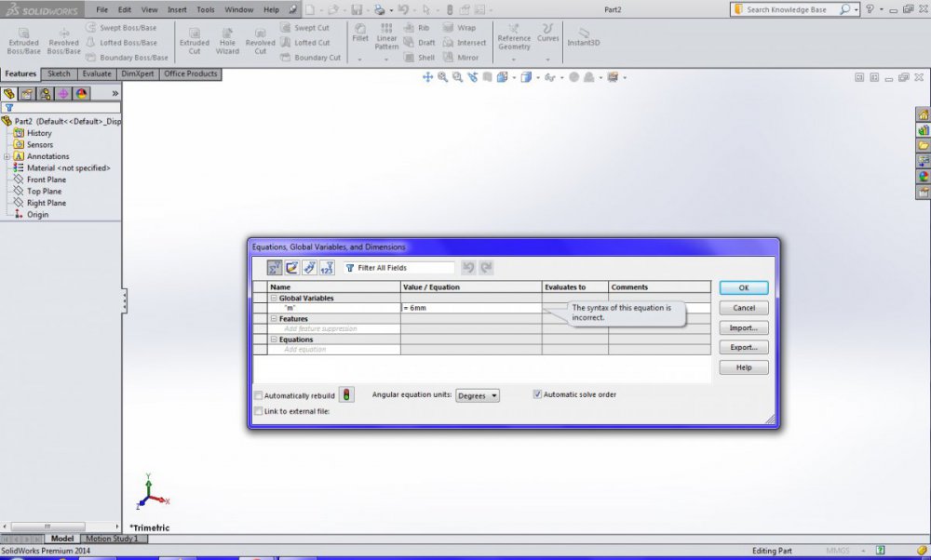
Task: Select the Dimension View icon in dialog
Action: tap(309, 268)
